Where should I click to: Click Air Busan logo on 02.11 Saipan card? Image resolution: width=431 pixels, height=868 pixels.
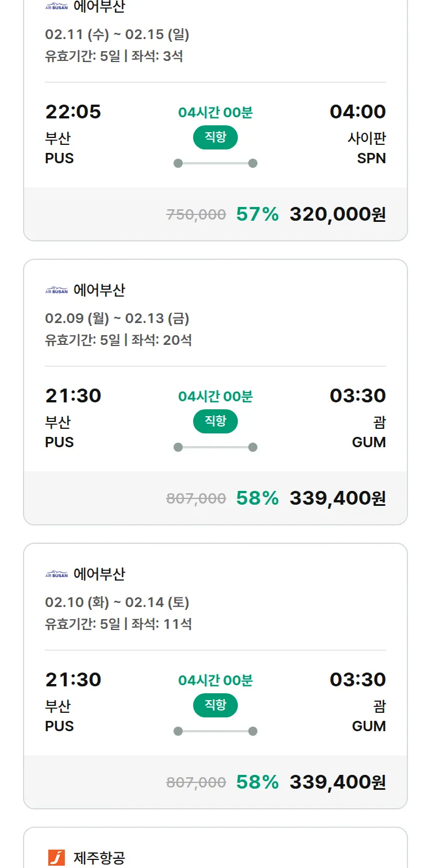56,7
